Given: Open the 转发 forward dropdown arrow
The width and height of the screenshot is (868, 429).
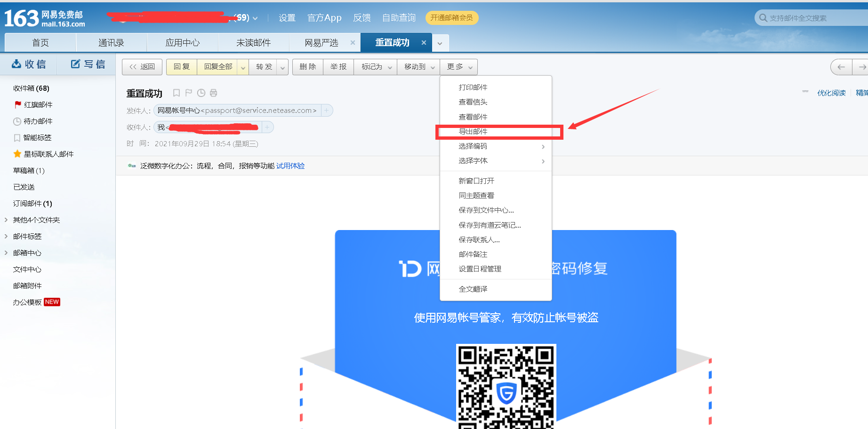Looking at the screenshot, I should tap(282, 67).
